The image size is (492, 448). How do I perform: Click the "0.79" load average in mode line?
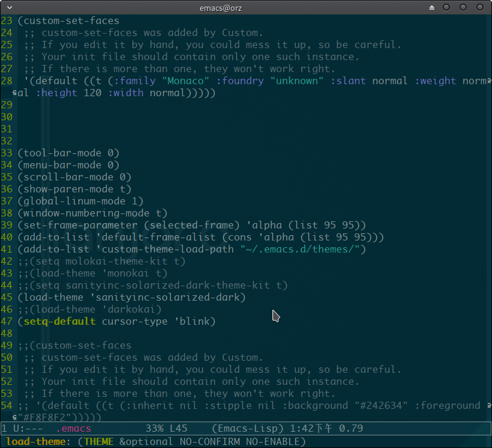[351, 429]
